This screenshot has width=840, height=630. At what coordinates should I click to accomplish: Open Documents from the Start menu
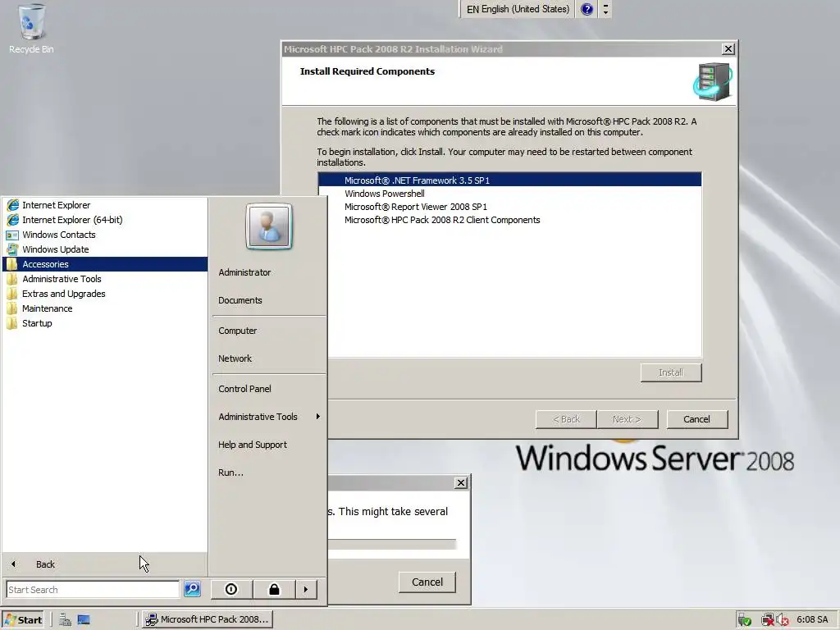tap(240, 300)
